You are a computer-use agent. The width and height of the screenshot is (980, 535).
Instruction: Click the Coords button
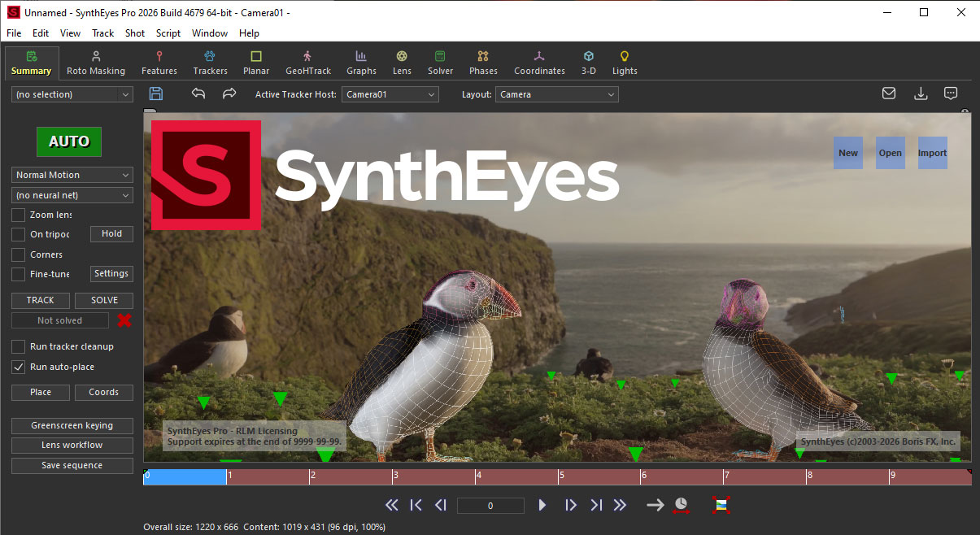[x=104, y=392]
